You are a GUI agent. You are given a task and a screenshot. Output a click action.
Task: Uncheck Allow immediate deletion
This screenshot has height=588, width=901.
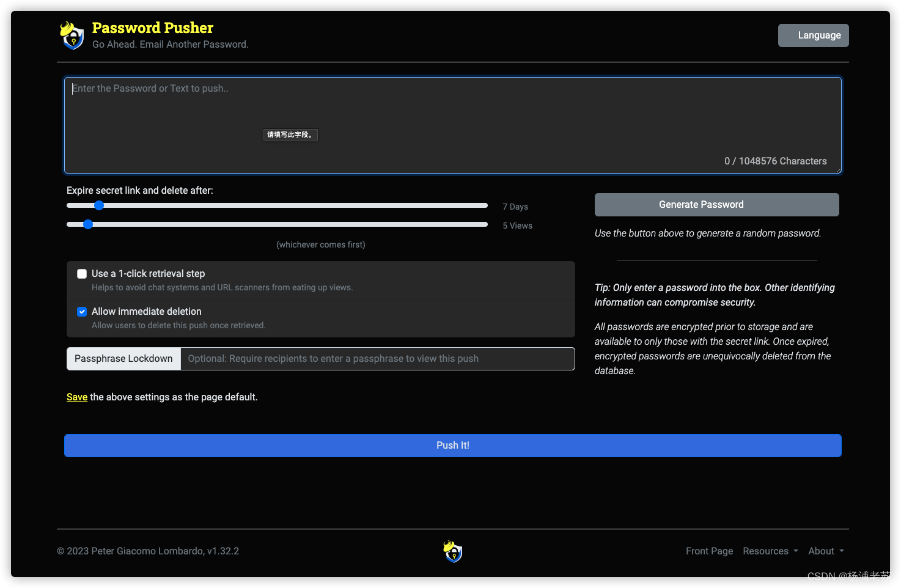coord(82,312)
